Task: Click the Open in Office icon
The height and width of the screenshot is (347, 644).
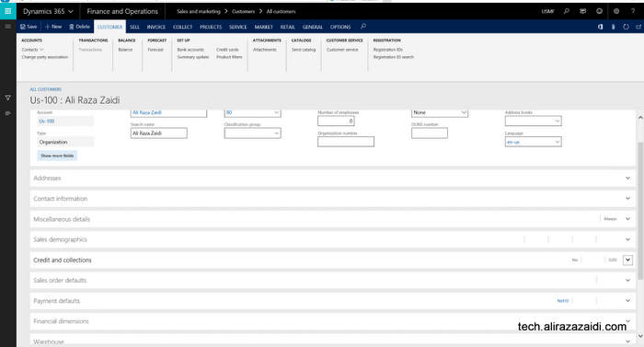Action: click(x=601, y=27)
